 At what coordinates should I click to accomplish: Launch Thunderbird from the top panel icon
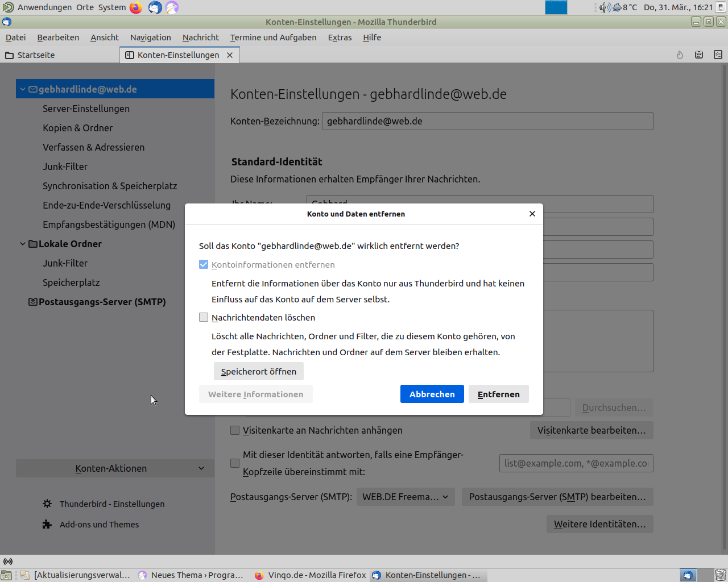[155, 7]
